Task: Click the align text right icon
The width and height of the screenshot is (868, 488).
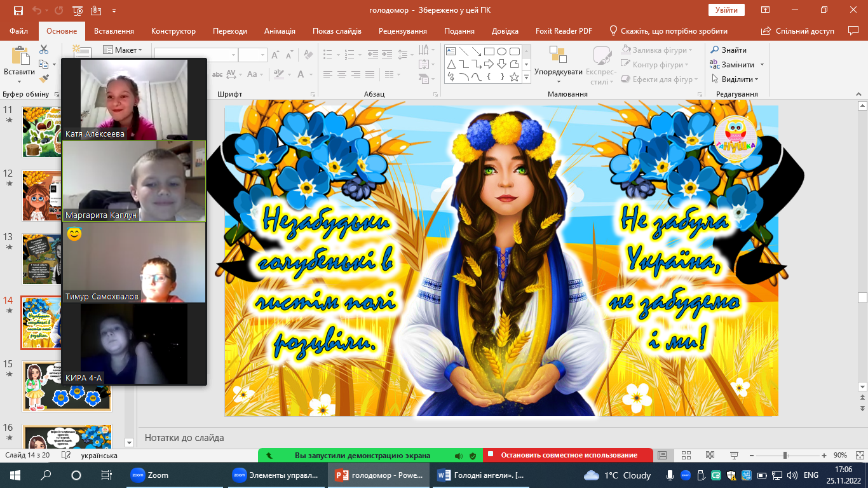Action: coord(356,74)
